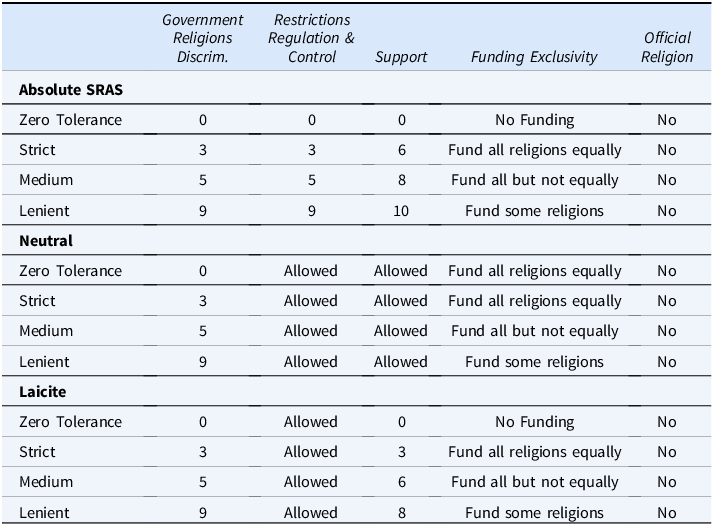The image size is (713, 525).
Task: Click 'Zero Tolerance' row label under Neutral
Action: 70,271
